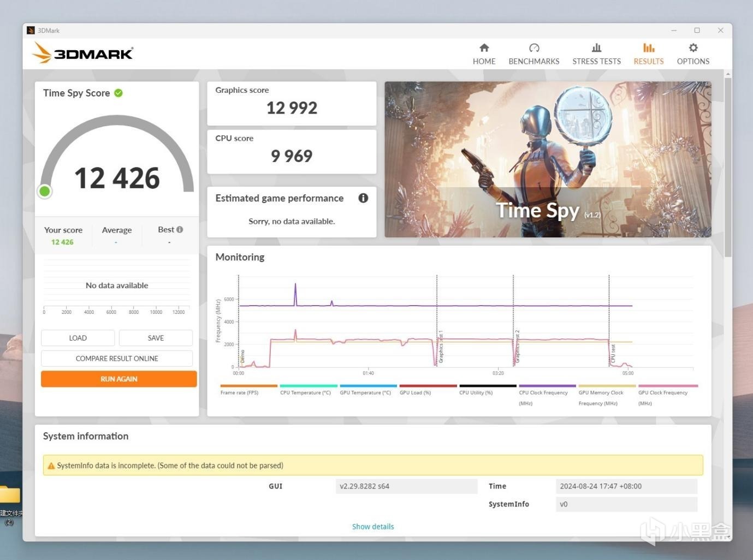This screenshot has width=753, height=560.
Task: Click the SystemInfo warning triangle icon
Action: pyautogui.click(x=51, y=466)
